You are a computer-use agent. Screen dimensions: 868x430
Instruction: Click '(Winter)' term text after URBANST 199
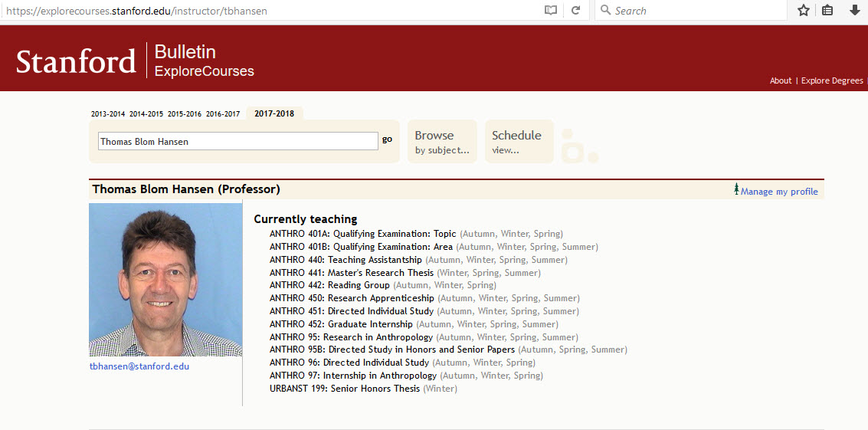(x=440, y=389)
